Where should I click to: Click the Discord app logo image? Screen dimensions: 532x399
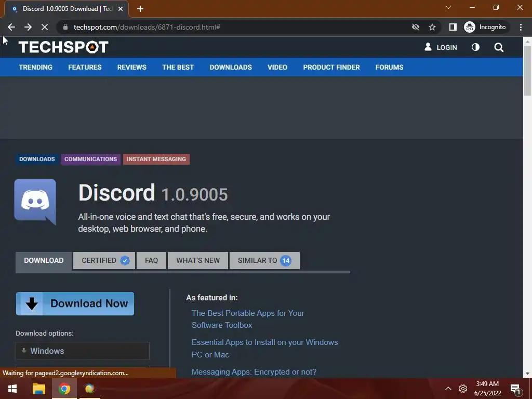point(35,202)
